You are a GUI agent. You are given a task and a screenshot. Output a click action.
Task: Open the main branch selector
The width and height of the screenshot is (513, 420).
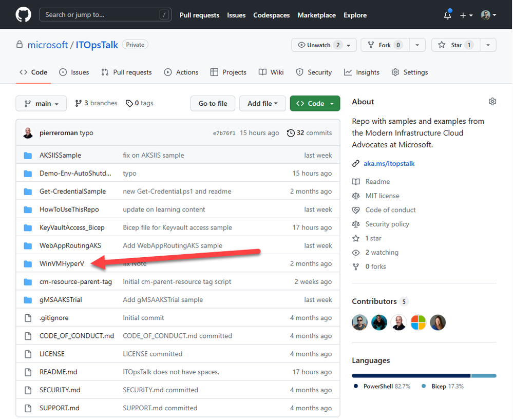41,103
